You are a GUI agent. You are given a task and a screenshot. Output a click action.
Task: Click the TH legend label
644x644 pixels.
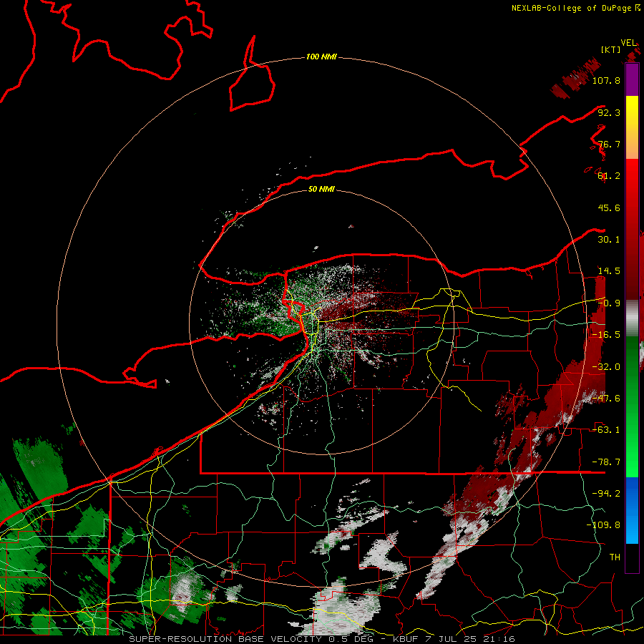coord(615,557)
